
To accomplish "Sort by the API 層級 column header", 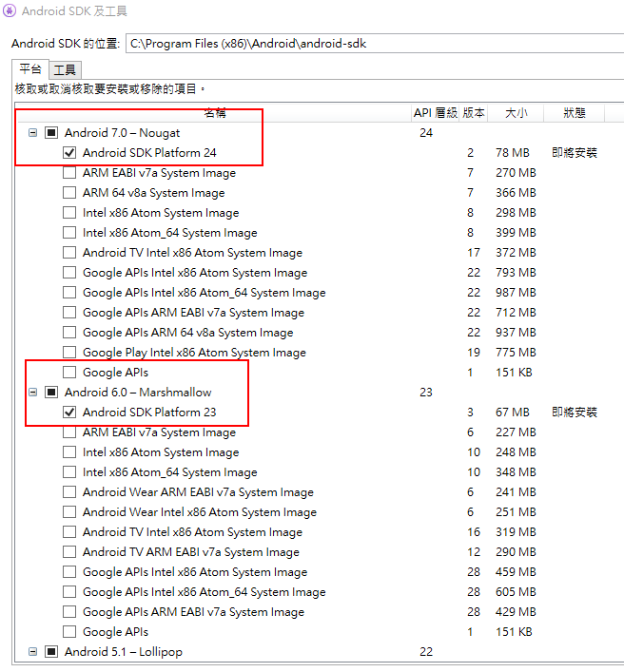I will tap(435, 113).
